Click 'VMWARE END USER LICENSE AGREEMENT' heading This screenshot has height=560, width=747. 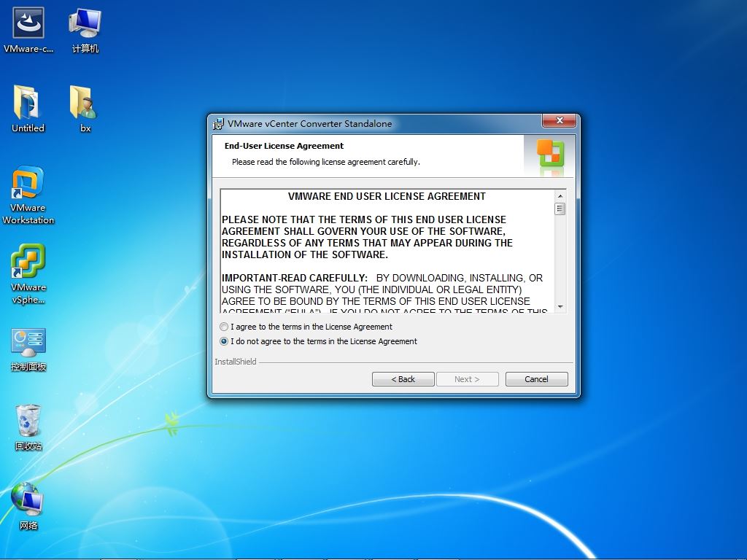pyautogui.click(x=387, y=196)
